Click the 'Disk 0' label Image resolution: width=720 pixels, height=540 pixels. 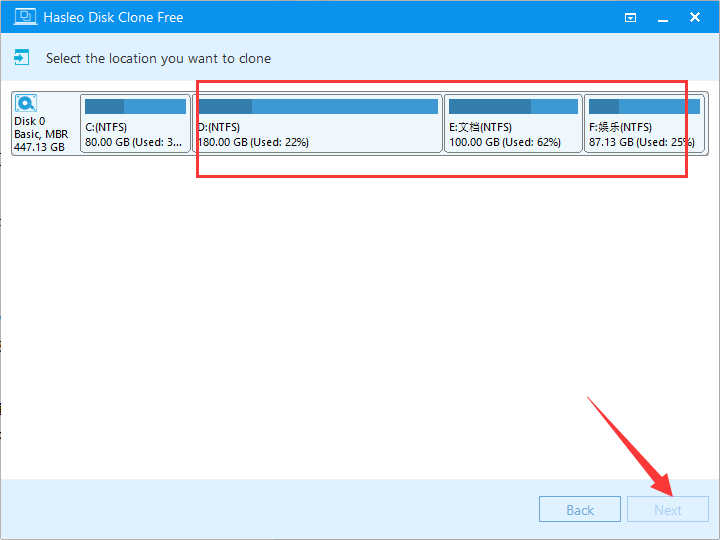tap(30, 121)
